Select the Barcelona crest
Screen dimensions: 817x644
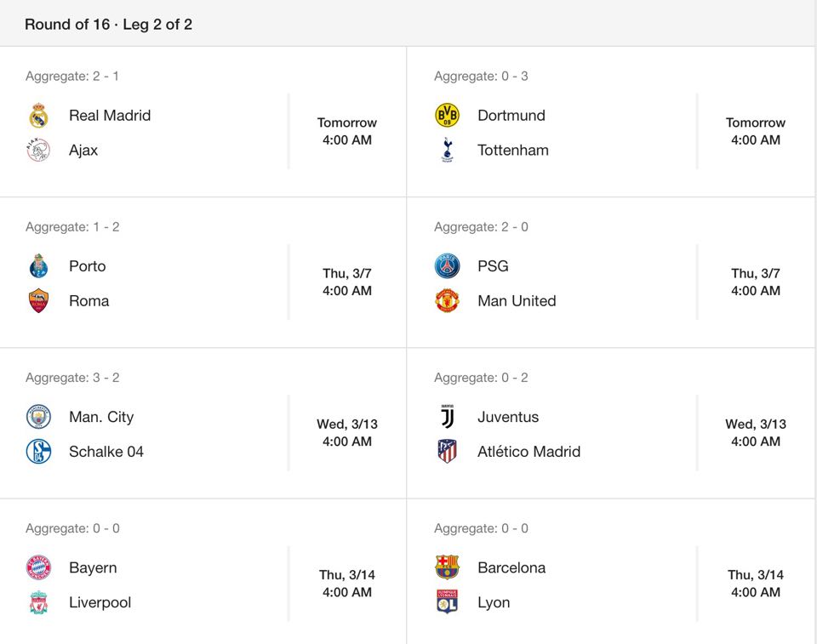point(447,567)
